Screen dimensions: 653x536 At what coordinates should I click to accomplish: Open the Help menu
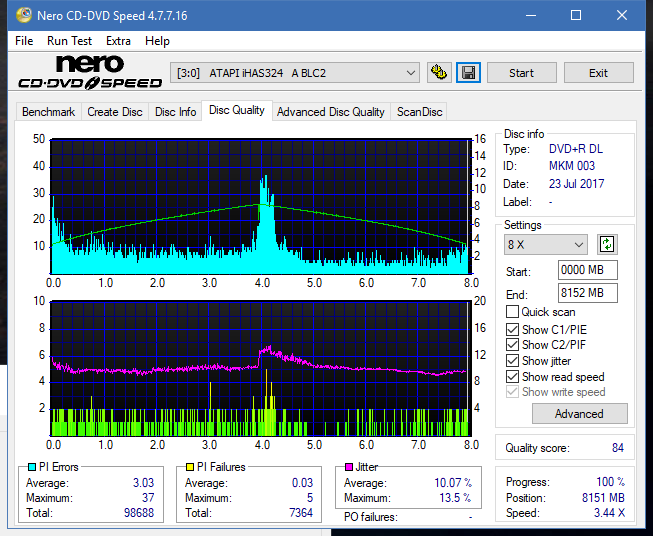click(157, 41)
